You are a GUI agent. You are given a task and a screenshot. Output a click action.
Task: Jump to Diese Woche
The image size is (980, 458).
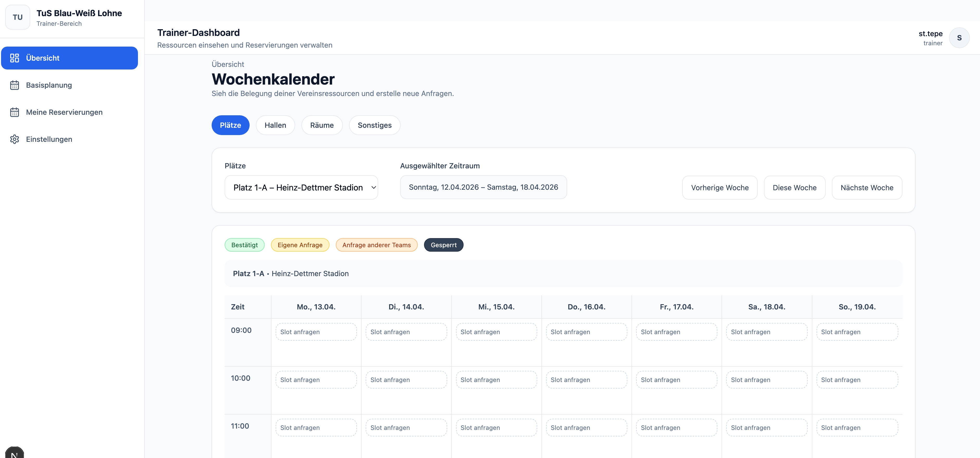[795, 188]
